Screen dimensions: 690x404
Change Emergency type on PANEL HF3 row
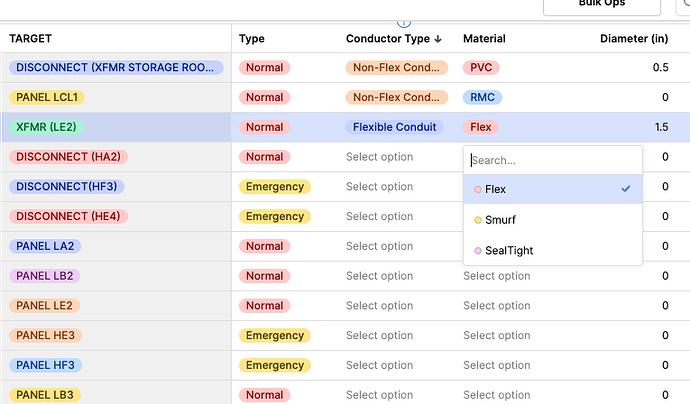(275, 365)
